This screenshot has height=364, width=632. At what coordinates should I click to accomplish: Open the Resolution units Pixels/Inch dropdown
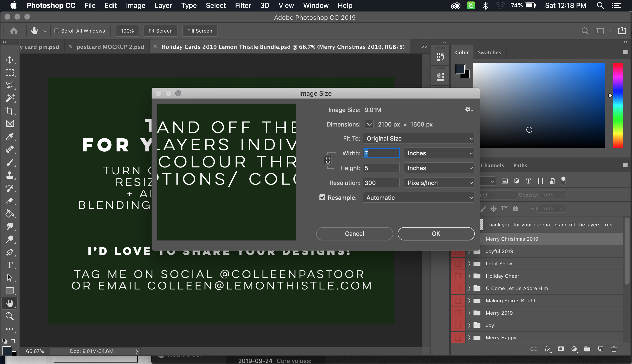439,183
